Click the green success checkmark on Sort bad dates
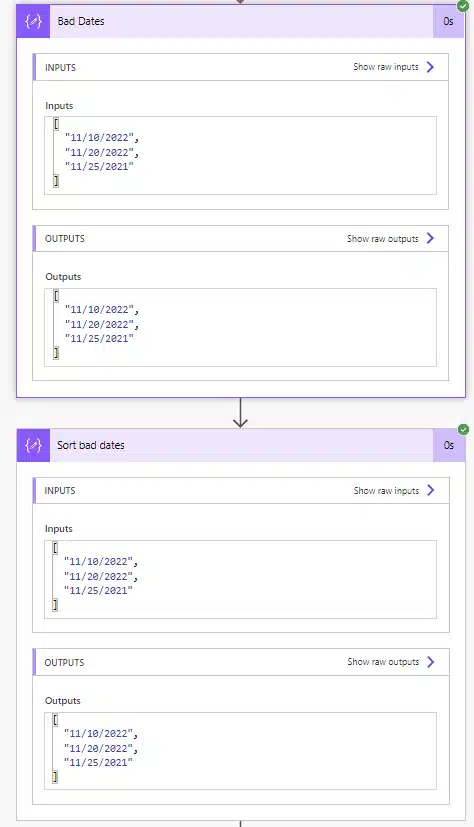 click(x=463, y=429)
